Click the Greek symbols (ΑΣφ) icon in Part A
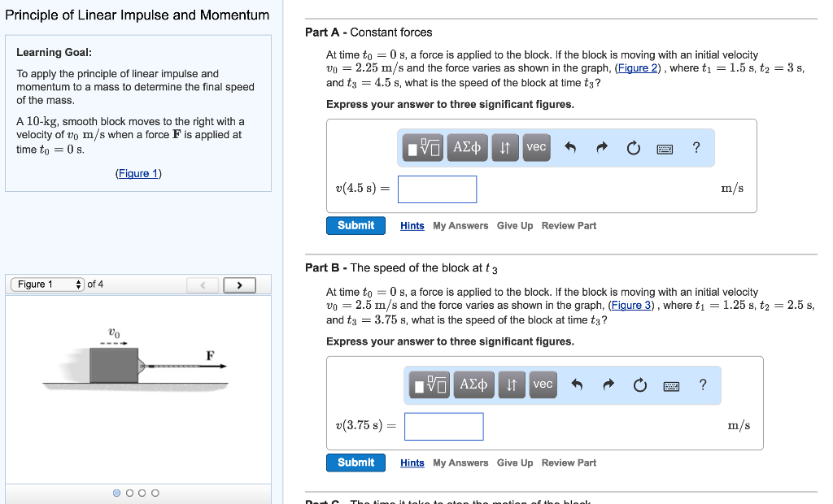This screenshot has width=833, height=504. point(466,147)
